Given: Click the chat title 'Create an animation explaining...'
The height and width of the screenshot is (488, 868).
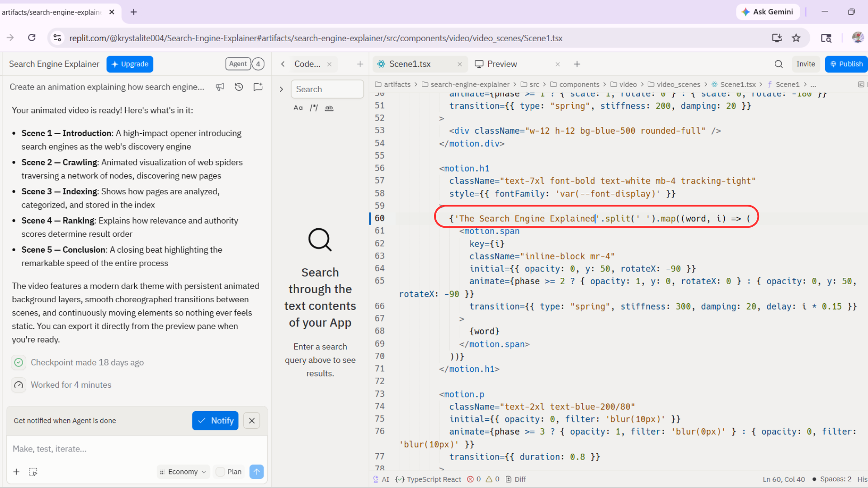Looking at the screenshot, I should point(107,87).
